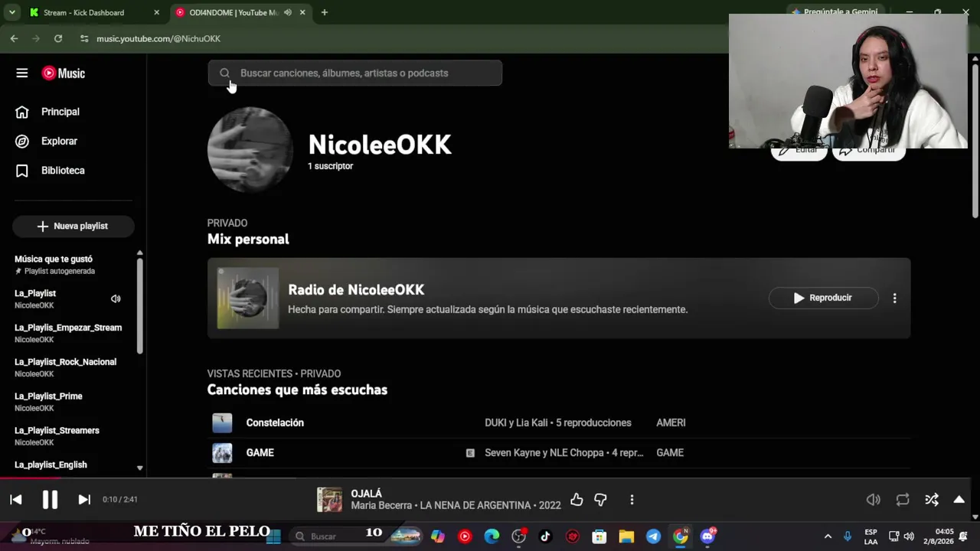Dislike the song OJALÁ

point(601,500)
